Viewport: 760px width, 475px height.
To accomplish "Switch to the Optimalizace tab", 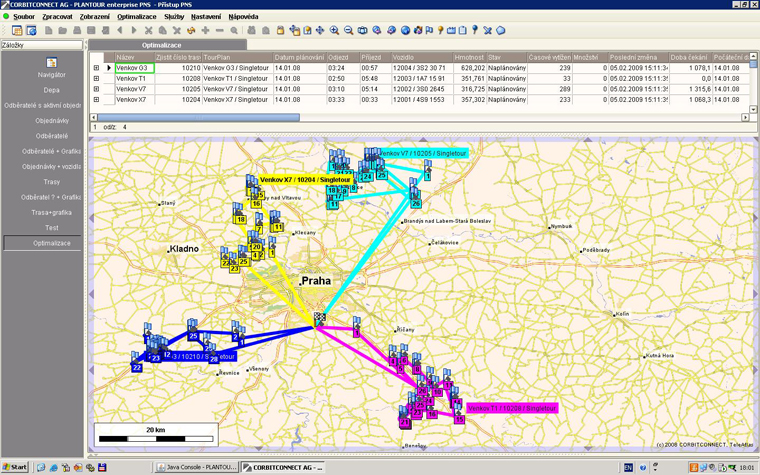I will point(167,45).
